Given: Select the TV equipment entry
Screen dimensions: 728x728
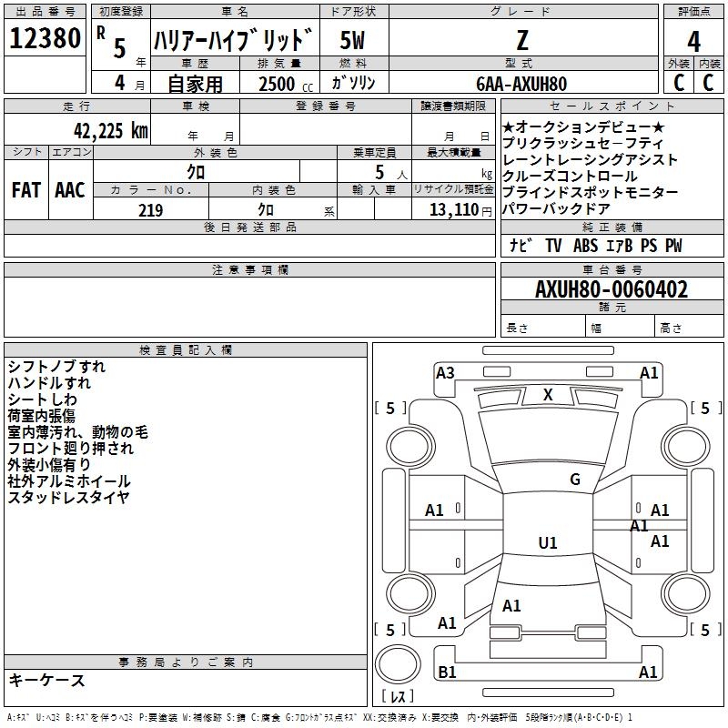Looking at the screenshot, I should [x=553, y=246].
